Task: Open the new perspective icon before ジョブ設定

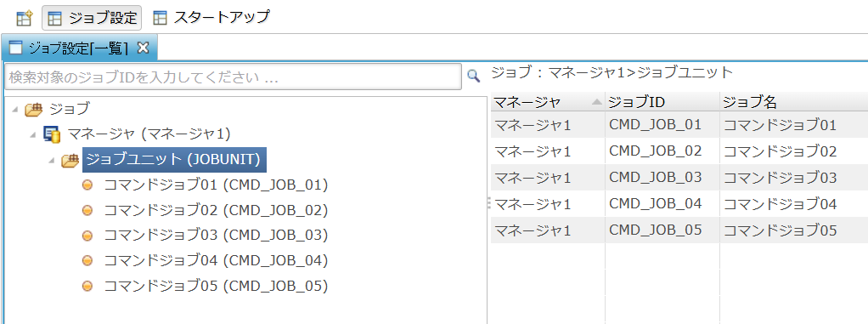Action: pos(24,18)
